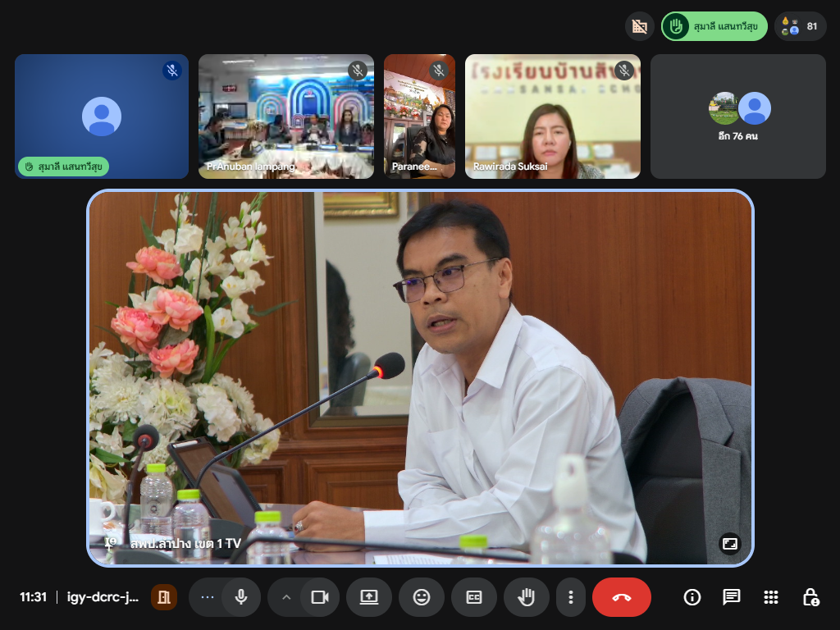Screen dimensions: 840x630
Task: Open the activities grid icon
Action: (x=771, y=597)
